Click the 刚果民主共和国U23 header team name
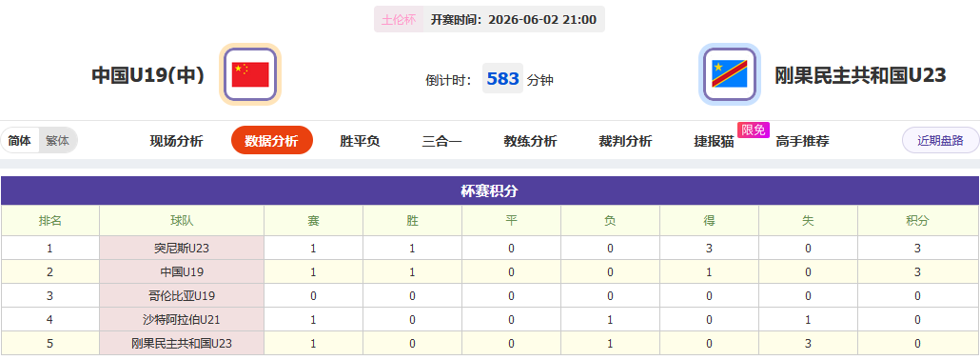Viewport: 980px width, 360px height. click(861, 75)
